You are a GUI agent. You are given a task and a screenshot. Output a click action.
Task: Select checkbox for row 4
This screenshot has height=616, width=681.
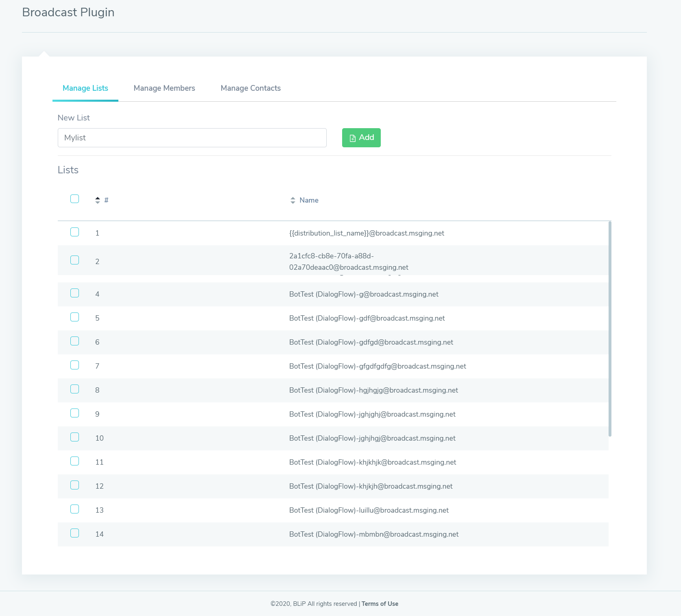[x=74, y=293]
